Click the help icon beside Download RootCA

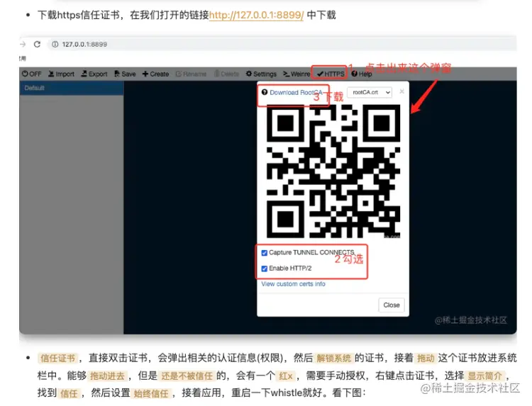click(265, 92)
